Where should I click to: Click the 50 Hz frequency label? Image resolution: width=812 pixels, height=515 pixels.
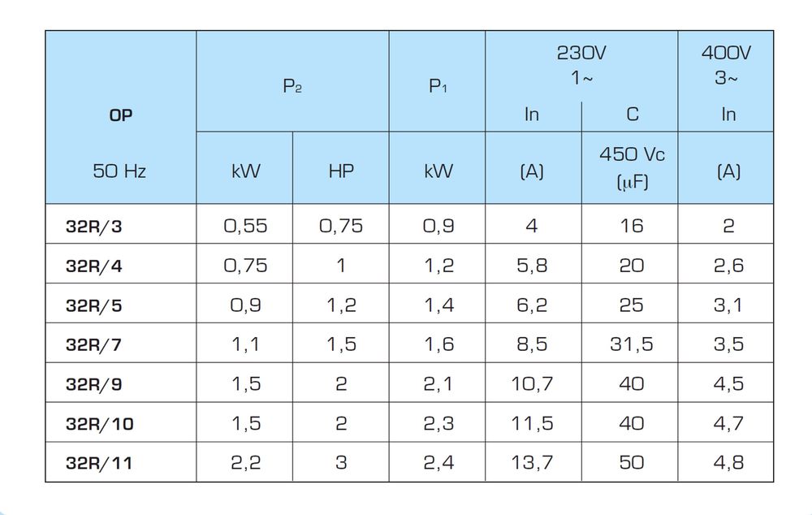[x=120, y=171]
